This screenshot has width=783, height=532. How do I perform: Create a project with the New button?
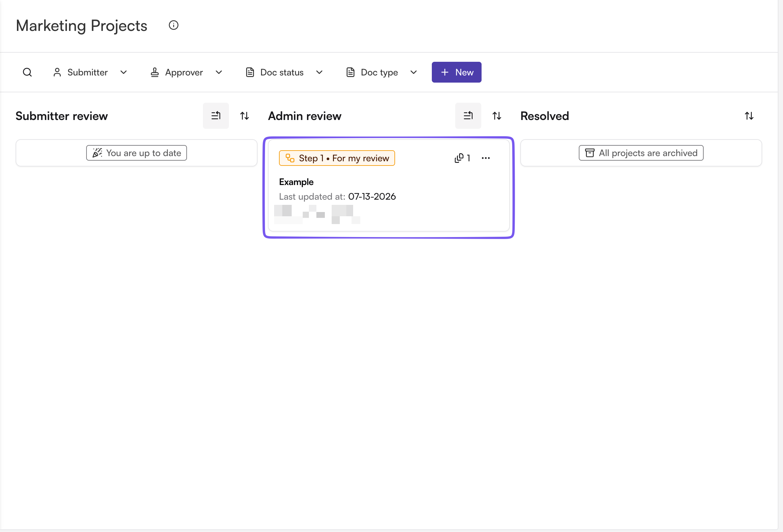(x=456, y=72)
